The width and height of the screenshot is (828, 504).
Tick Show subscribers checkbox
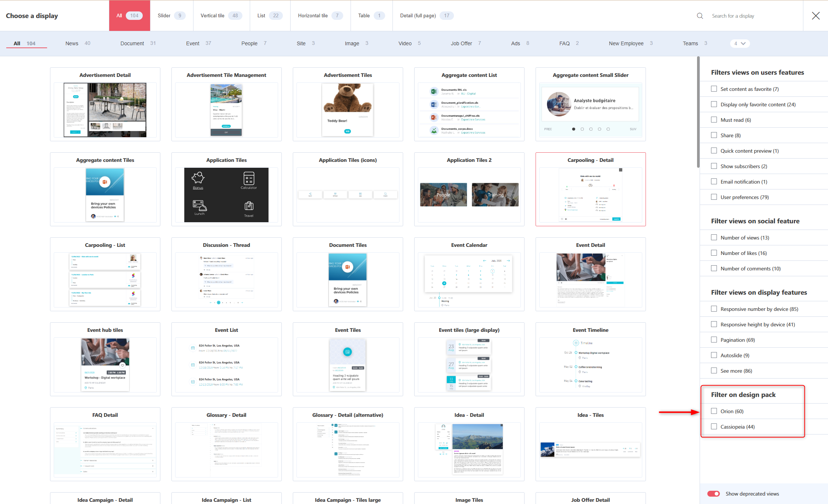(x=714, y=166)
